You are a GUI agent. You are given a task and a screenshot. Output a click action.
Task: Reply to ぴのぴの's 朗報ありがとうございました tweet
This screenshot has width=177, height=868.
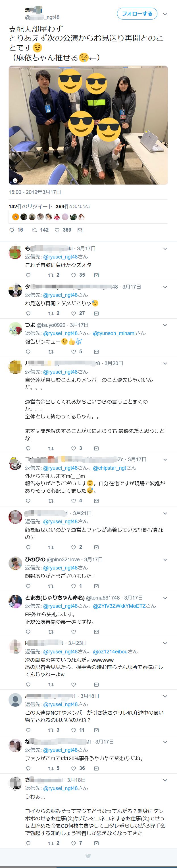click(x=28, y=586)
